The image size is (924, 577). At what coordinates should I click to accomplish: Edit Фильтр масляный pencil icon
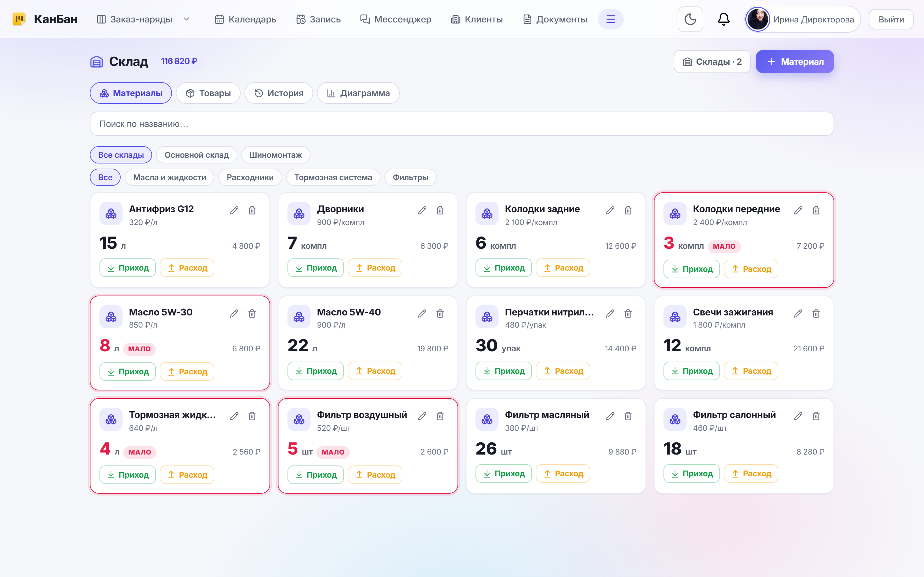610,416
